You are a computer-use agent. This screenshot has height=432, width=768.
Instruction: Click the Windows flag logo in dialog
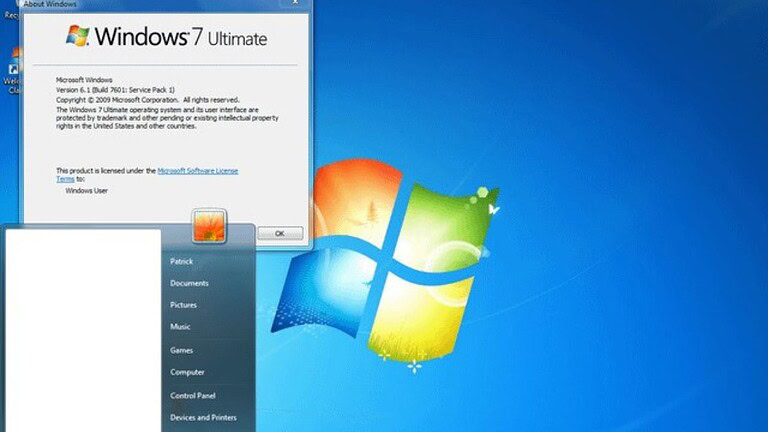(77, 36)
